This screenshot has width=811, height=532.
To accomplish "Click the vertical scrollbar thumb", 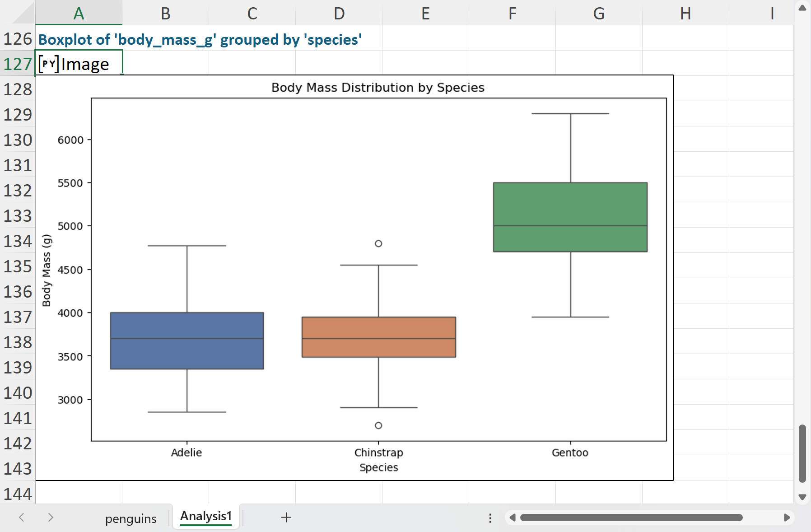I will tap(802, 453).
